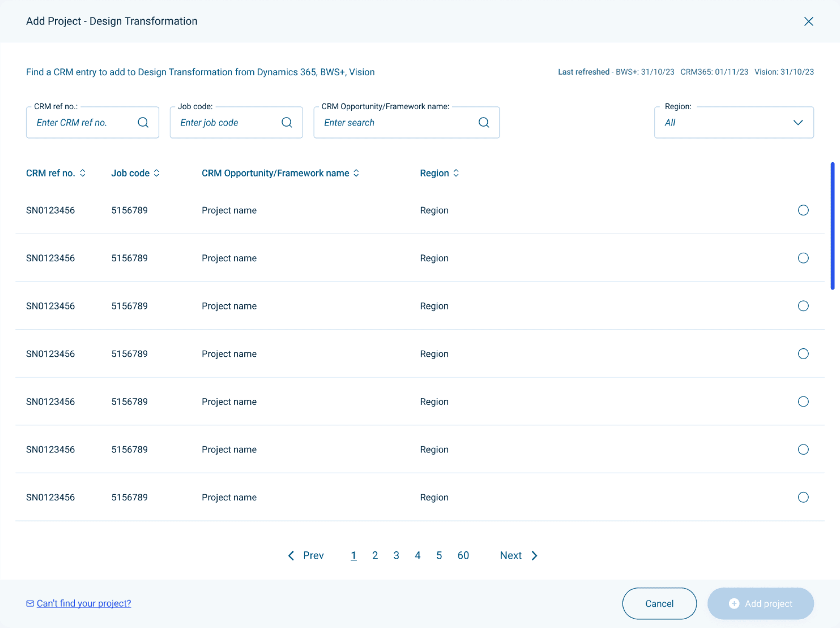Image resolution: width=840 pixels, height=628 pixels.
Task: Click sort arrows beside CRM Opportunity/Framework name header
Action: tap(356, 173)
